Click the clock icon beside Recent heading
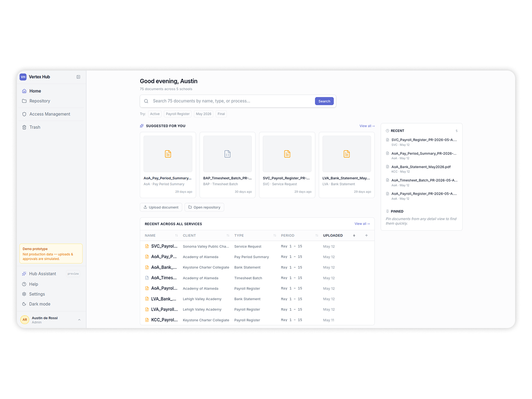This screenshot has height=399, width=532. click(387, 131)
